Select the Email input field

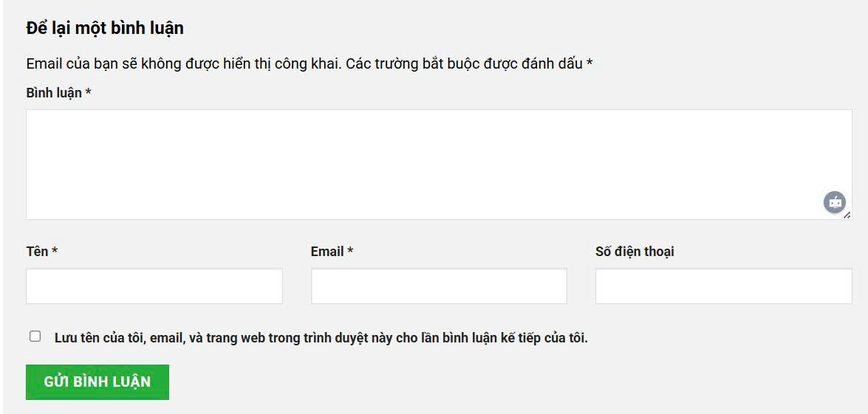pyautogui.click(x=439, y=286)
